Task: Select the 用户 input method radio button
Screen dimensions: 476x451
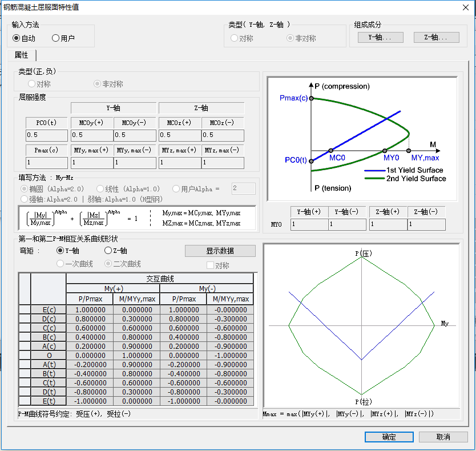Action: tap(55, 38)
